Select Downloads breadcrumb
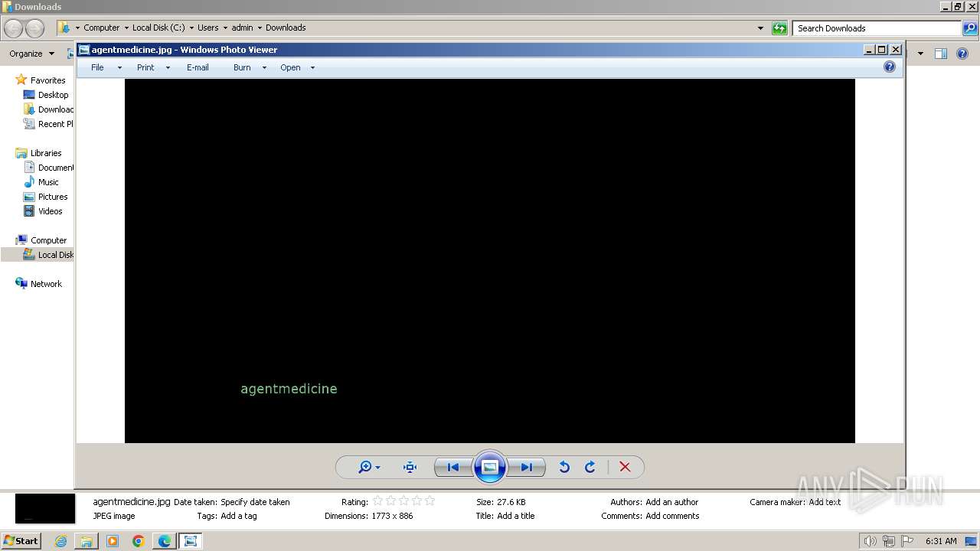The image size is (980, 551). click(286, 28)
